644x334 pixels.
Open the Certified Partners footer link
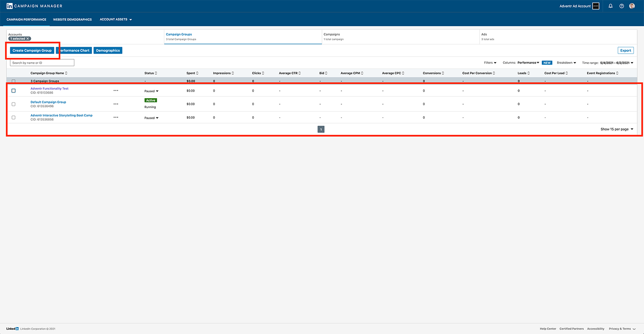click(572, 329)
